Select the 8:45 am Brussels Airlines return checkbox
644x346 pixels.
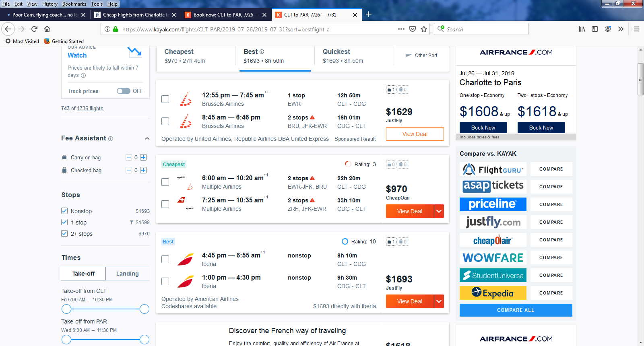pos(165,121)
